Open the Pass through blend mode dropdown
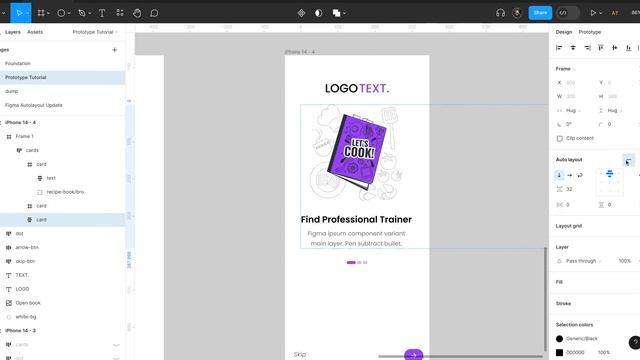Screen dimensions: 640x360 pyautogui.click(x=583, y=261)
